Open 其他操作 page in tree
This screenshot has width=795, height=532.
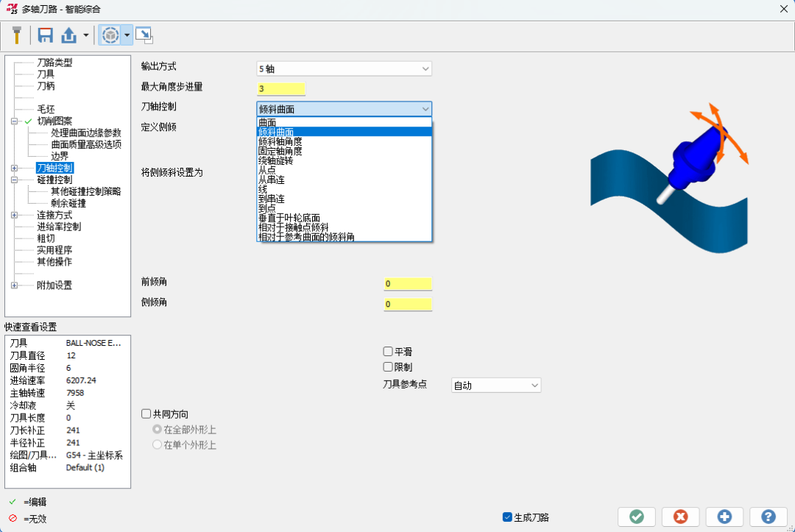(54, 261)
